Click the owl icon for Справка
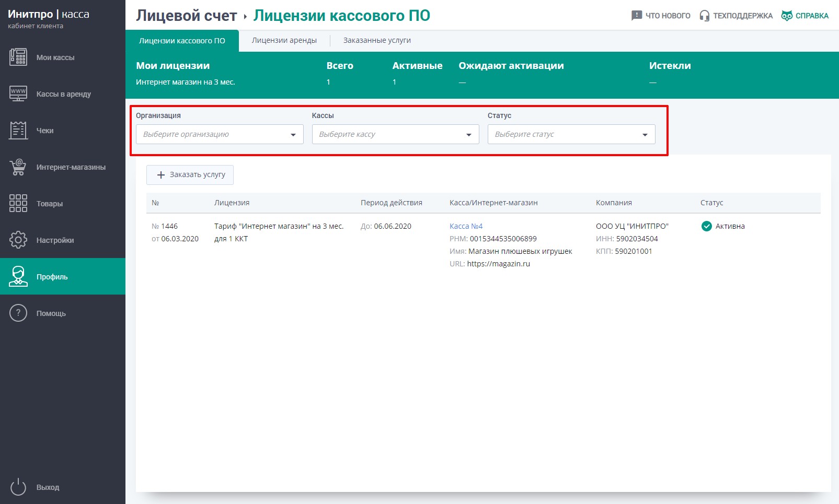839x504 pixels. click(787, 16)
